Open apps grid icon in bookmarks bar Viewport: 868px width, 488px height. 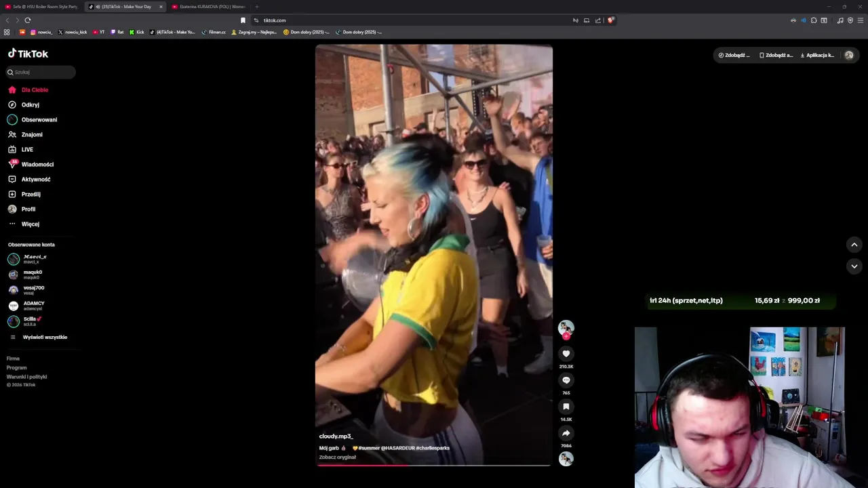(7, 32)
